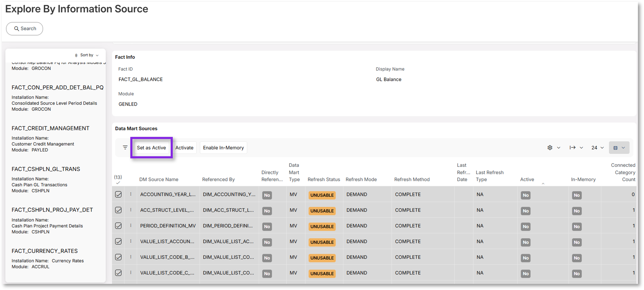Click the filter icon in Data Mart Sources

pyautogui.click(x=125, y=148)
